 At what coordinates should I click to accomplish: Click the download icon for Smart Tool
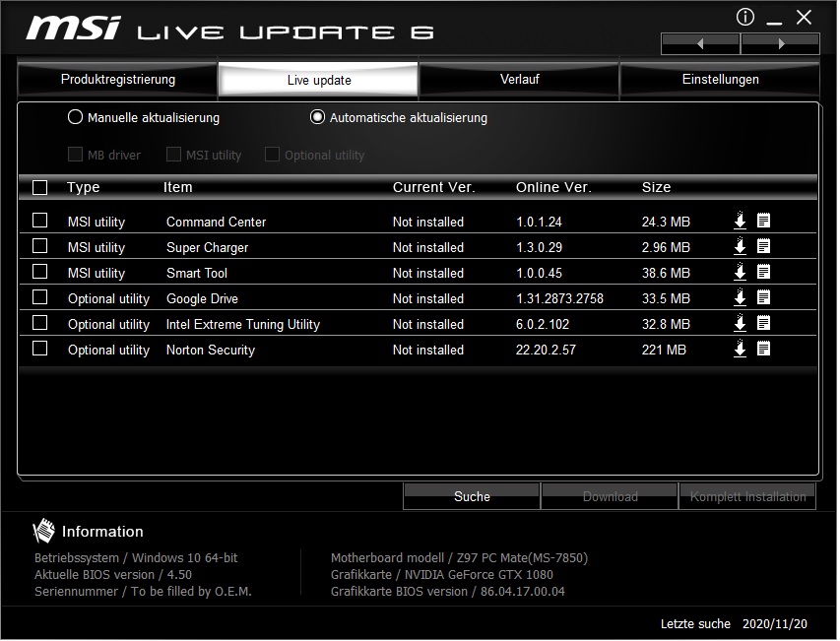(x=741, y=273)
